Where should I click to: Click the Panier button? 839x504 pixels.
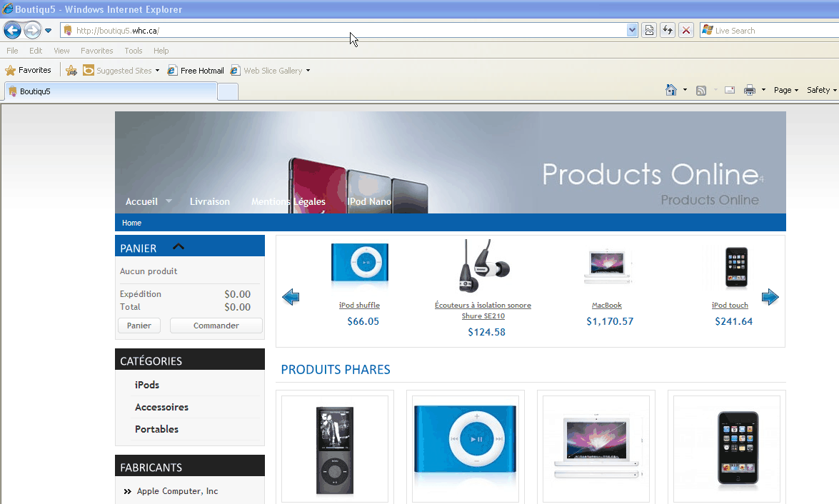pos(139,326)
